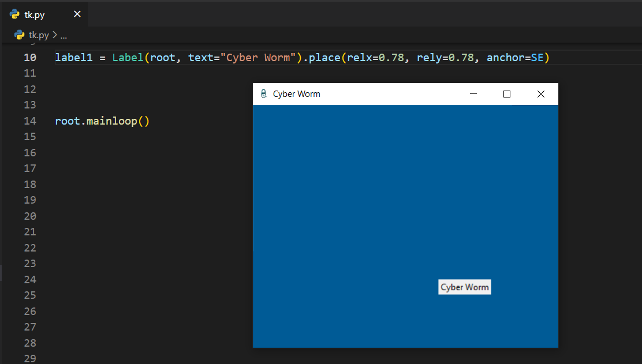
Task: Maximize the Cyber Worm window
Action: [x=507, y=94]
